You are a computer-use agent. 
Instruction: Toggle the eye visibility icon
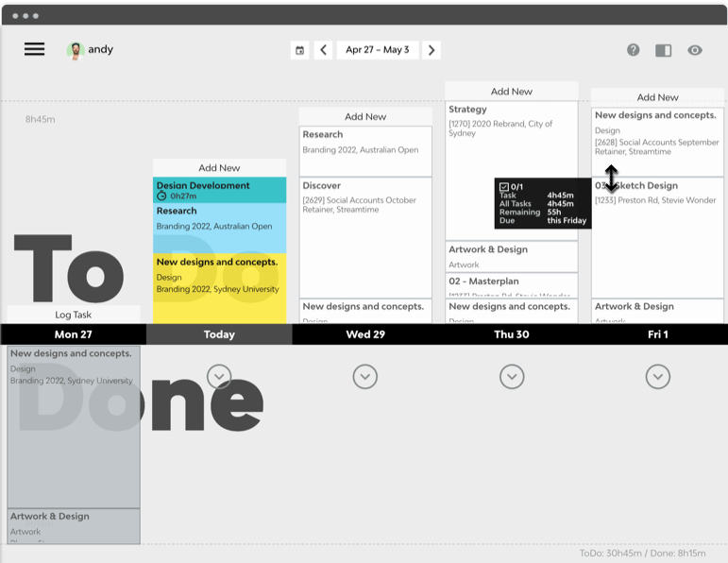[695, 50]
